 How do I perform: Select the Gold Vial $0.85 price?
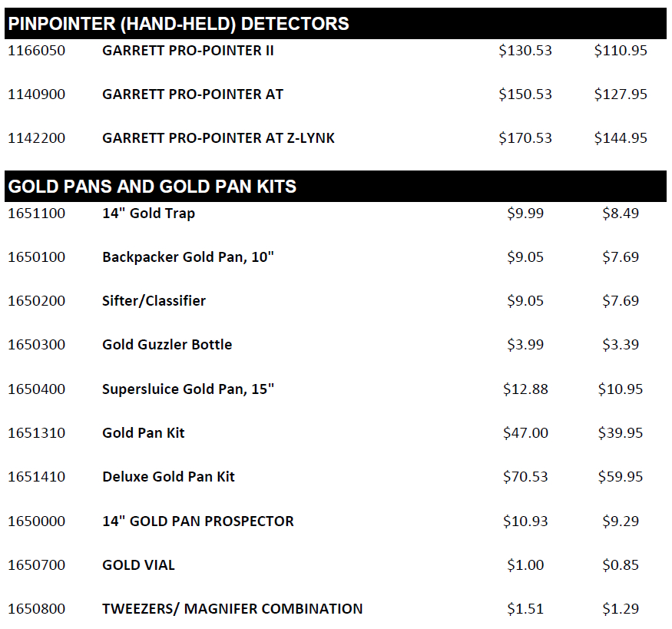point(621,564)
